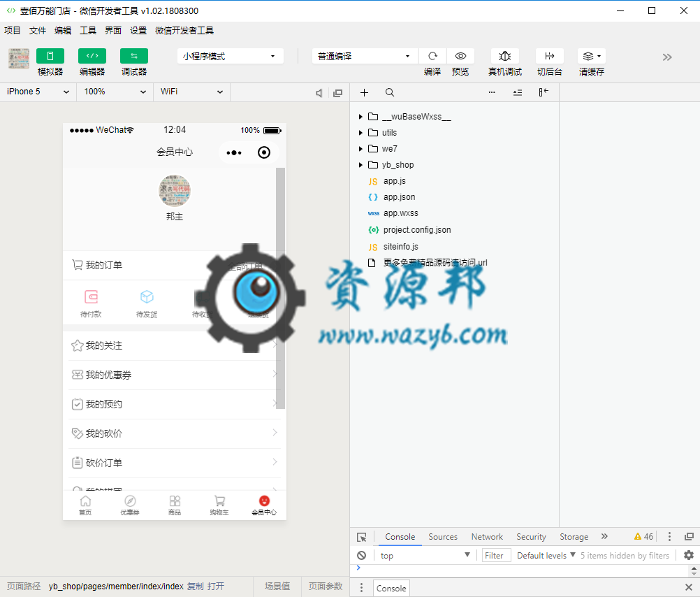The height and width of the screenshot is (597, 700).
Task: Open 我的关注 list row
Action: (175, 345)
